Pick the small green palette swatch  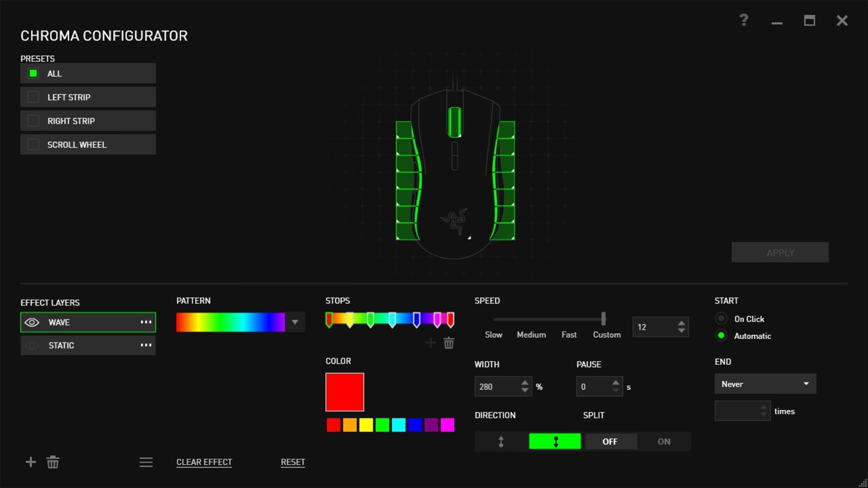pyautogui.click(x=382, y=425)
